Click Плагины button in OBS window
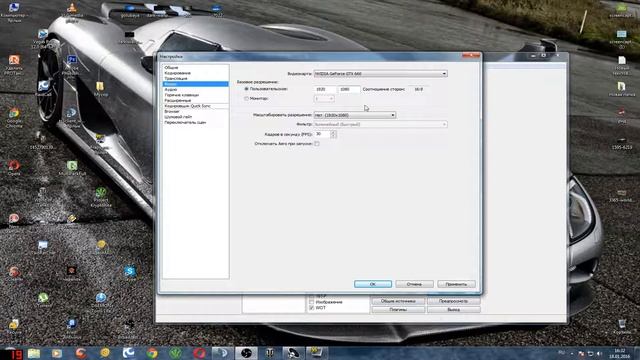Image resolution: width=640 pixels, height=360 pixels. point(398,310)
